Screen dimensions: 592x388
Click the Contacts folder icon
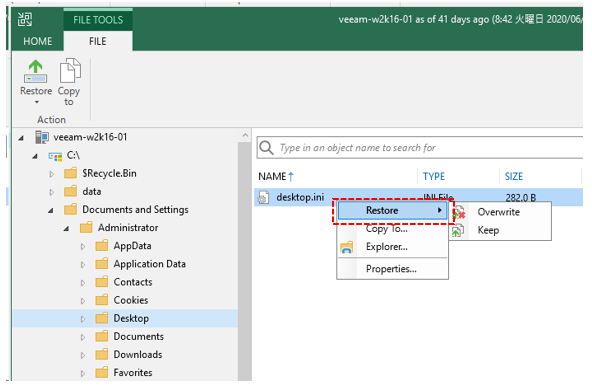pyautogui.click(x=102, y=282)
